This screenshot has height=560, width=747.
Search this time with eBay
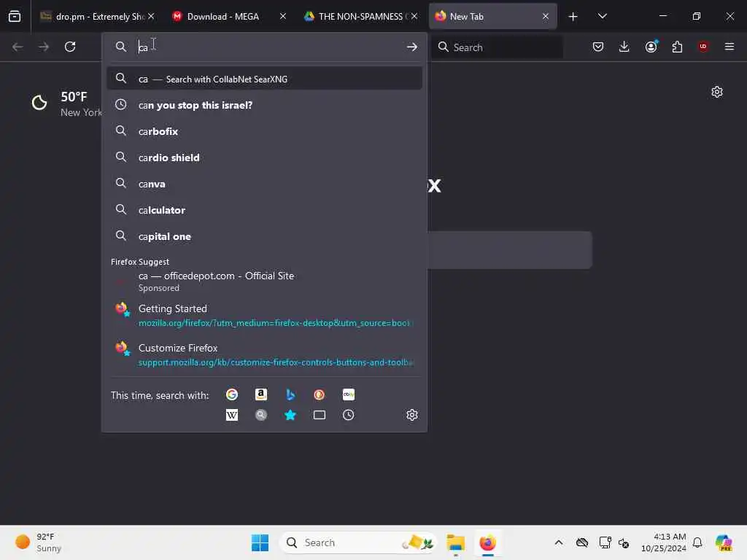(x=348, y=394)
